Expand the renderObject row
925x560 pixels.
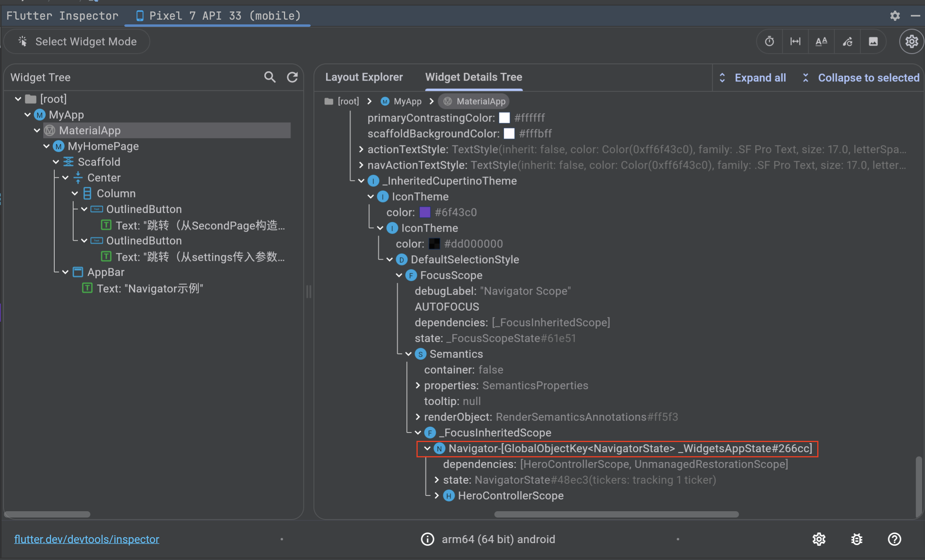(418, 417)
